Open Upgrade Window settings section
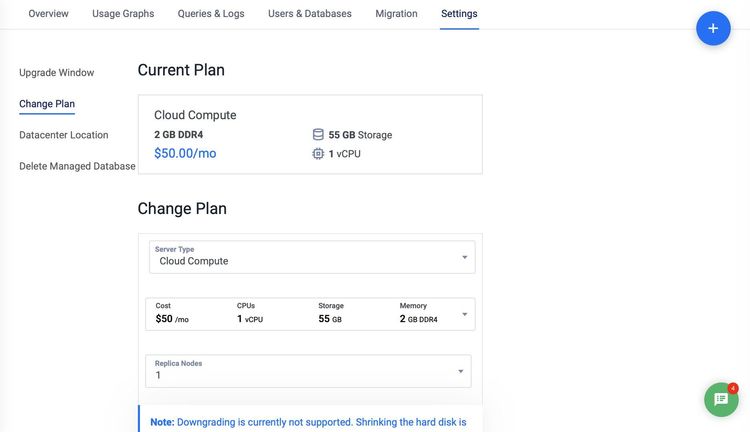Image resolution: width=750 pixels, height=432 pixels. 56,73
